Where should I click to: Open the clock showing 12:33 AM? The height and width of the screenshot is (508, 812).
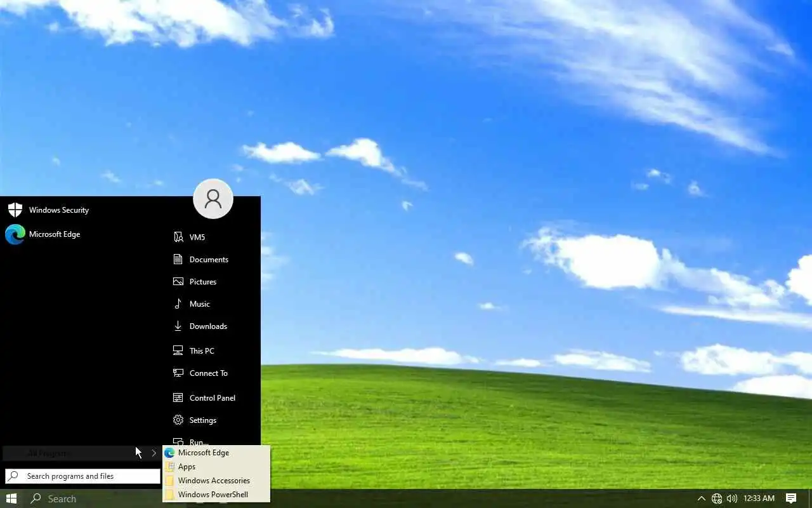coord(759,498)
